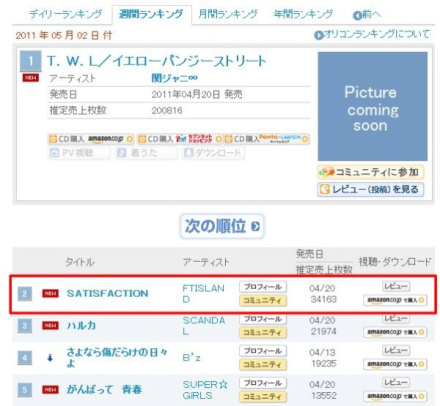This screenshot has height=406, width=440.
Task: Click the Picture coming soon thumbnail
Action: [x=372, y=106]
